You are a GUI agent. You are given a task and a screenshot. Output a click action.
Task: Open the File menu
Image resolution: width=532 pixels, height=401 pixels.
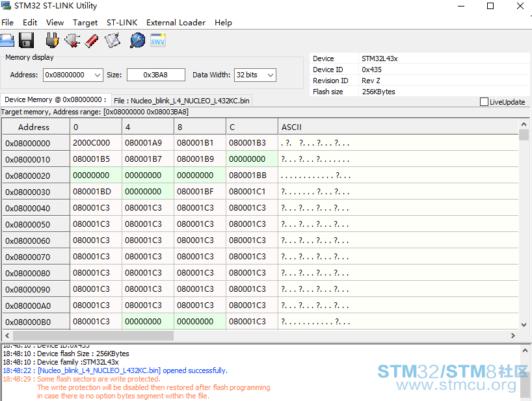(x=7, y=22)
